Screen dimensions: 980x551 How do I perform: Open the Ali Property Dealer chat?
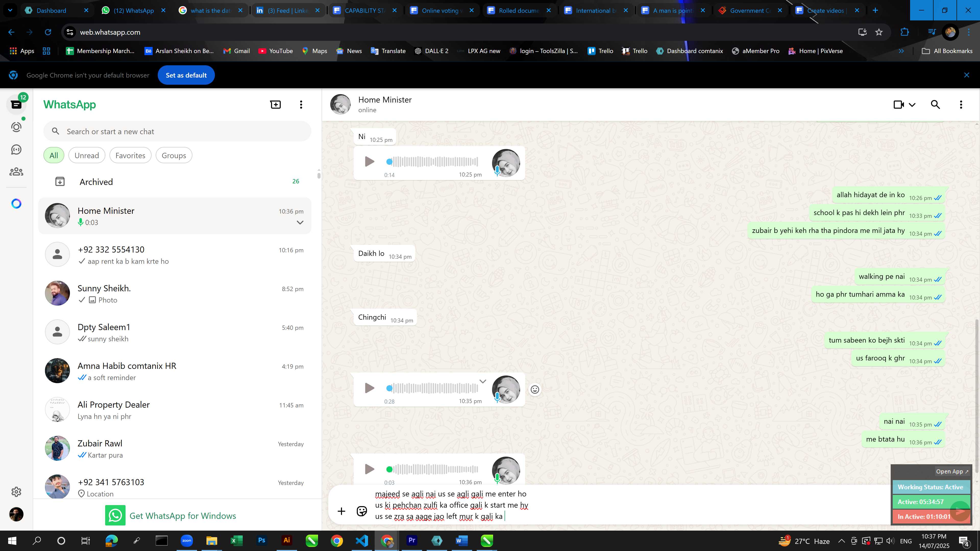175,410
